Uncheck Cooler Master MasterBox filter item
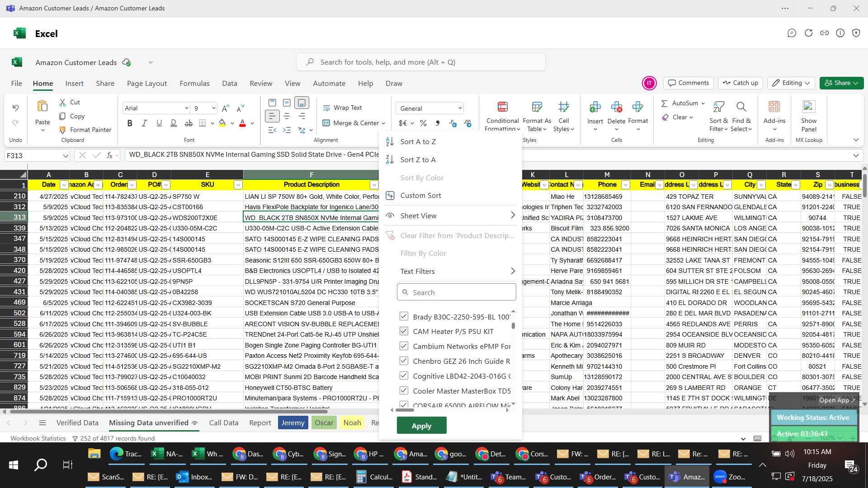 [404, 391]
